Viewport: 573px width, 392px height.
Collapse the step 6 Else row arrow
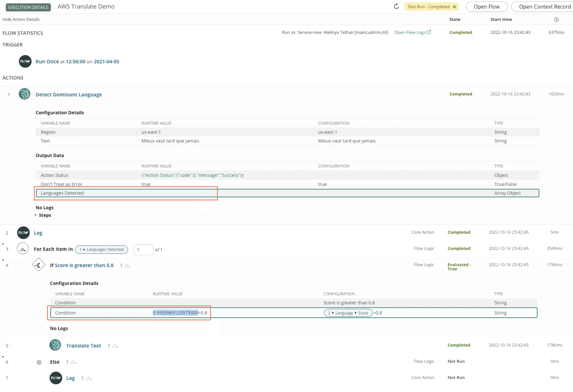point(3,357)
